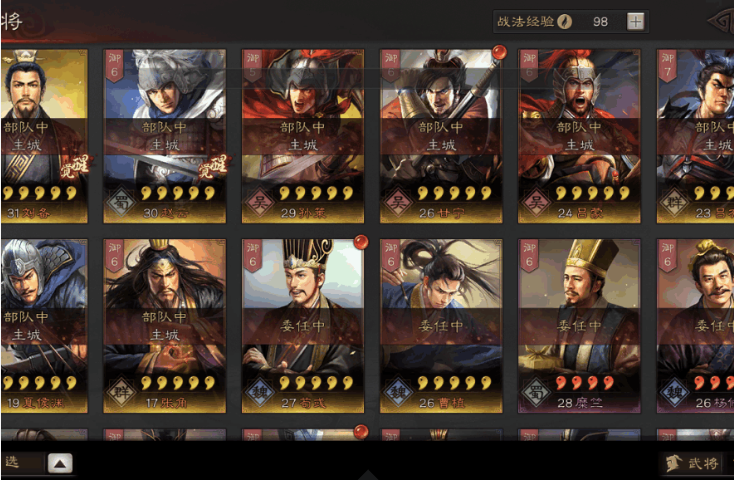This screenshot has width=734, height=480.
Task: Select the 张角 hero card
Action: click(x=164, y=326)
